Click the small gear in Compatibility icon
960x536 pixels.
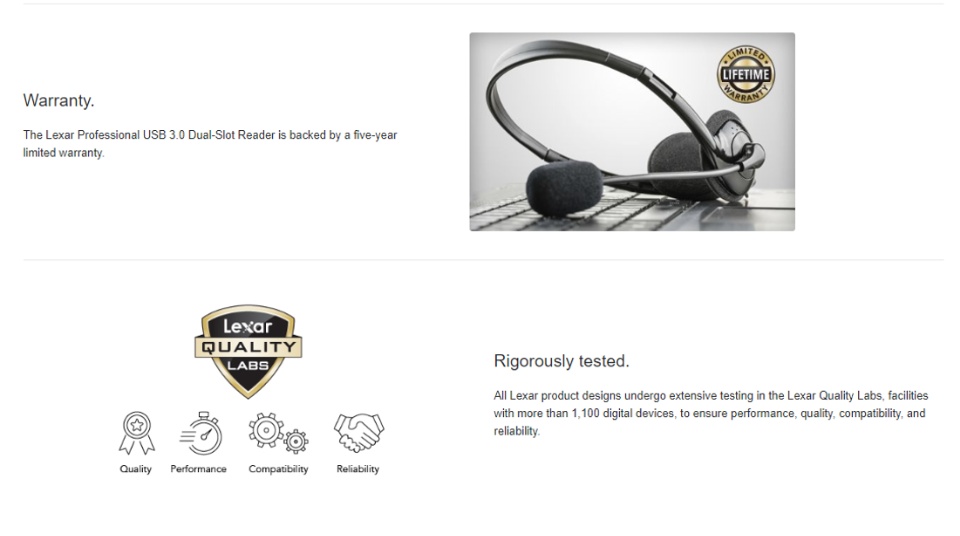tap(296, 441)
